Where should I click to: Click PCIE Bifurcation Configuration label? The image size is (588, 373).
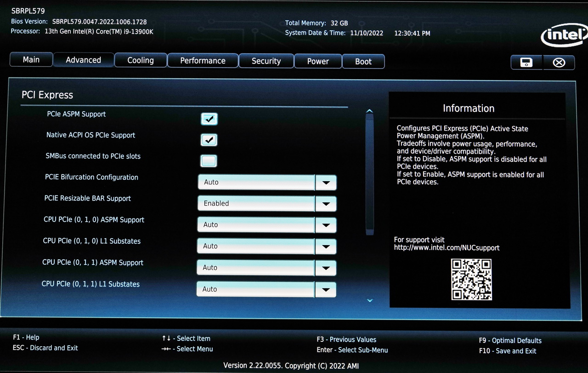pyautogui.click(x=91, y=178)
